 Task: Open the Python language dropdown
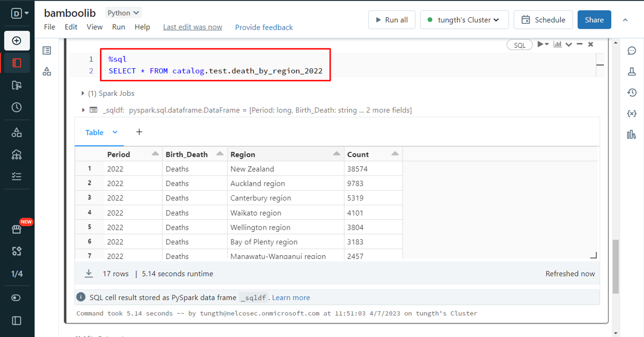pos(123,13)
